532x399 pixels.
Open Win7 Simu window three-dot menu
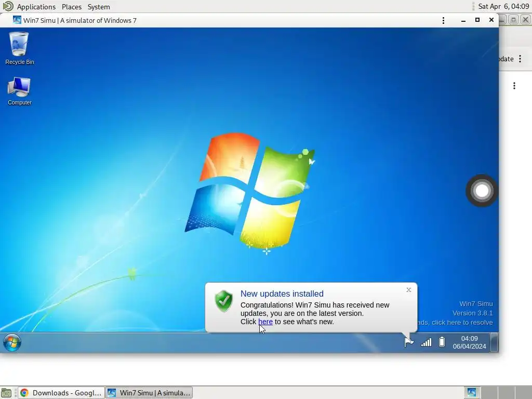pyautogui.click(x=444, y=20)
